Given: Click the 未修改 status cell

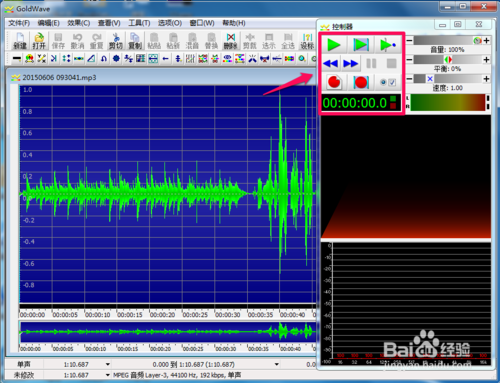Looking at the screenshot, I should 24,375.
